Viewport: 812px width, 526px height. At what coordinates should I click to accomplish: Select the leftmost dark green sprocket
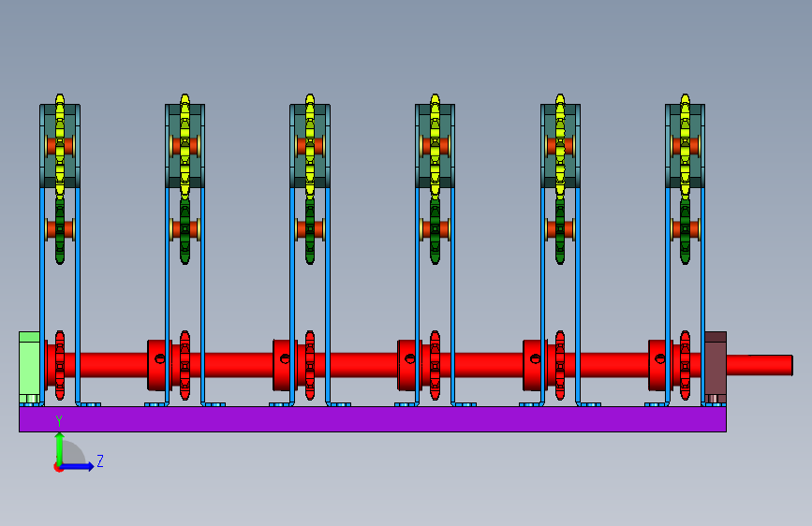click(x=60, y=231)
